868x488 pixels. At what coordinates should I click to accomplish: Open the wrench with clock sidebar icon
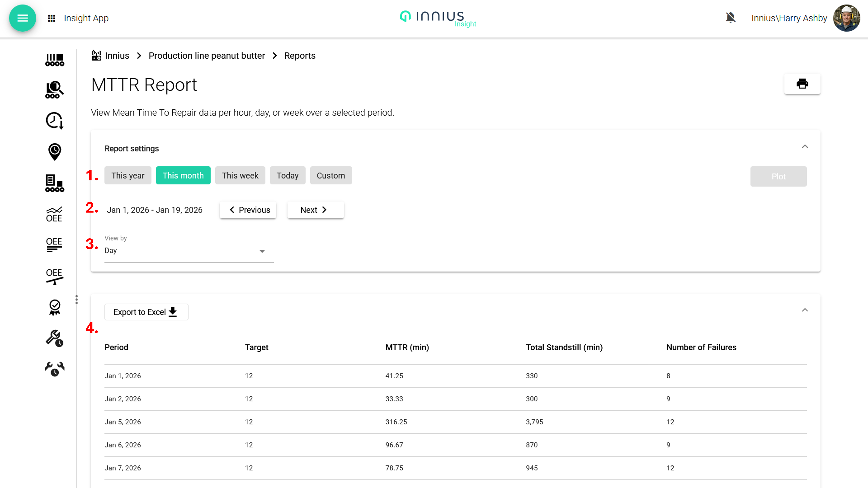[x=54, y=338]
